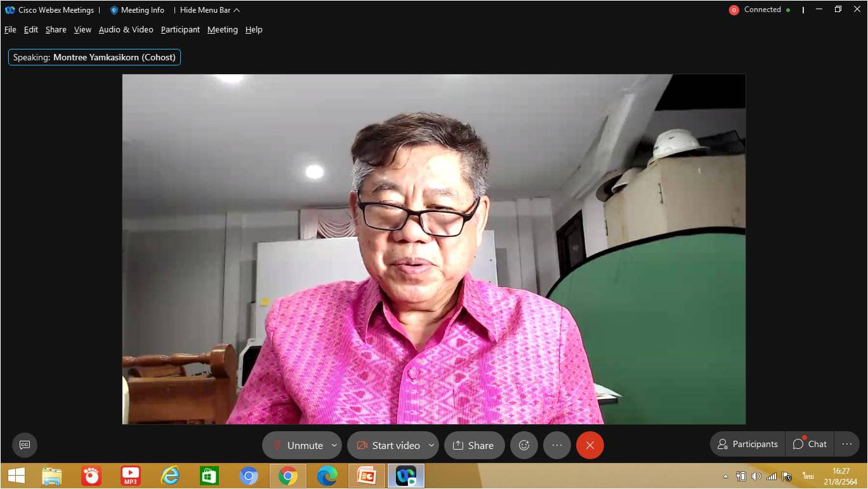Click the red recording indicator icon
Viewport: 868px width, 489px height.
[734, 10]
